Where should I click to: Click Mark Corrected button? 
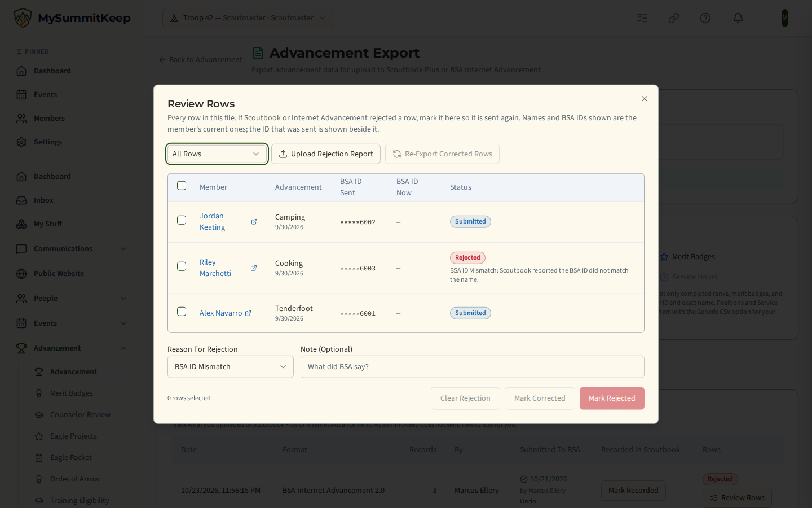coord(540,398)
